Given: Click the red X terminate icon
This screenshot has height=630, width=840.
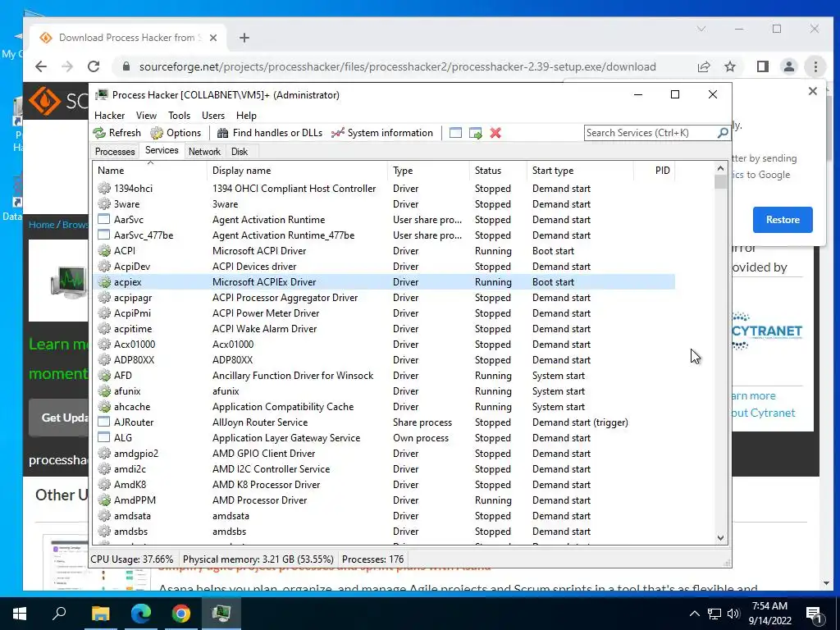Looking at the screenshot, I should coord(495,133).
